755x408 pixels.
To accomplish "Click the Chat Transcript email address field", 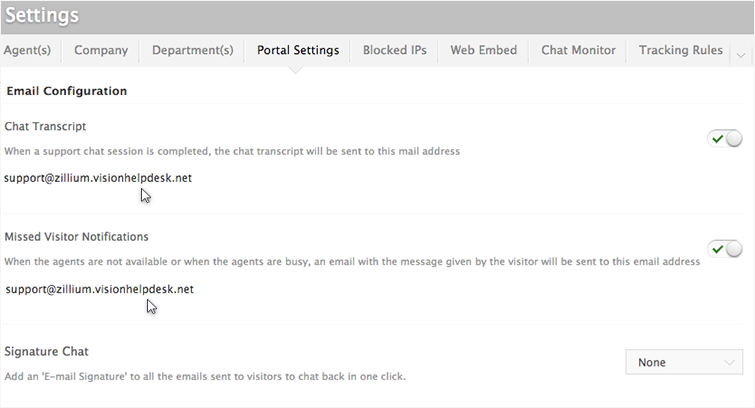I will 98,178.
